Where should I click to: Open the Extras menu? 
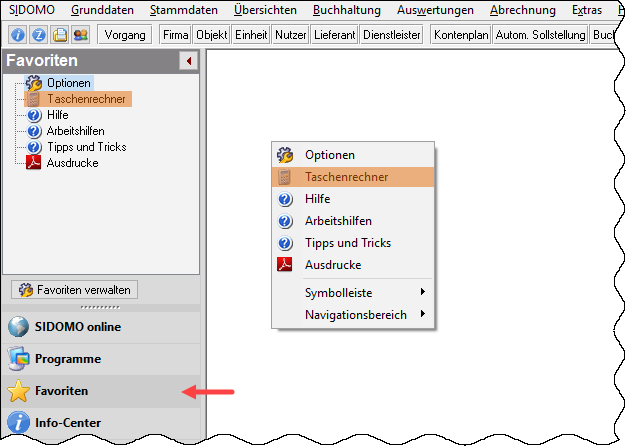coord(586,10)
